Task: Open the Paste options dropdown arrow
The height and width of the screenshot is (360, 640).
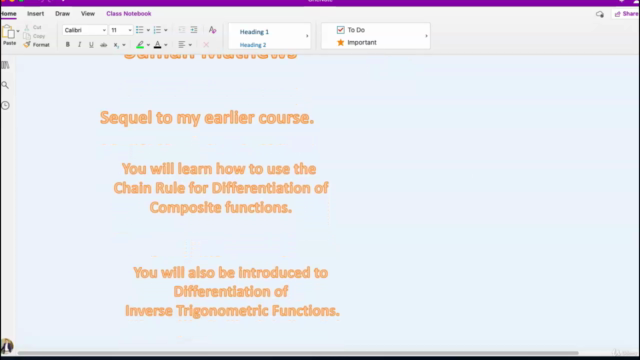Action: coord(18,31)
